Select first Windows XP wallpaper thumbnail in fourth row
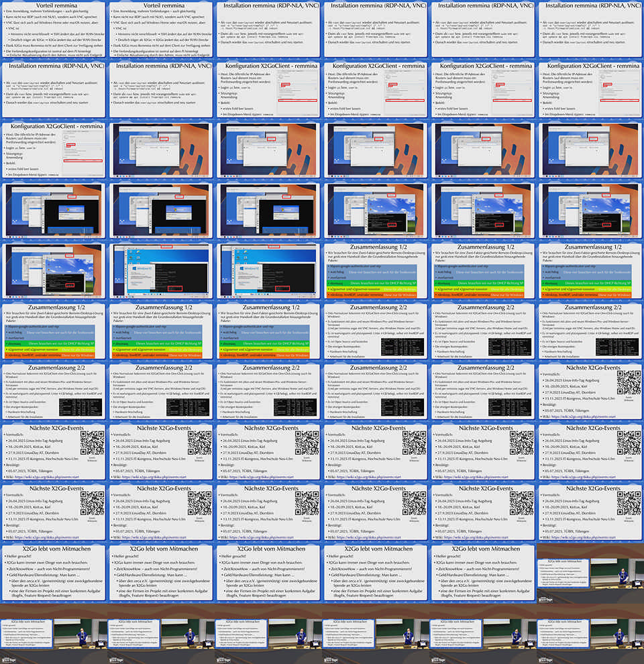The image size is (644, 664). click(x=376, y=211)
